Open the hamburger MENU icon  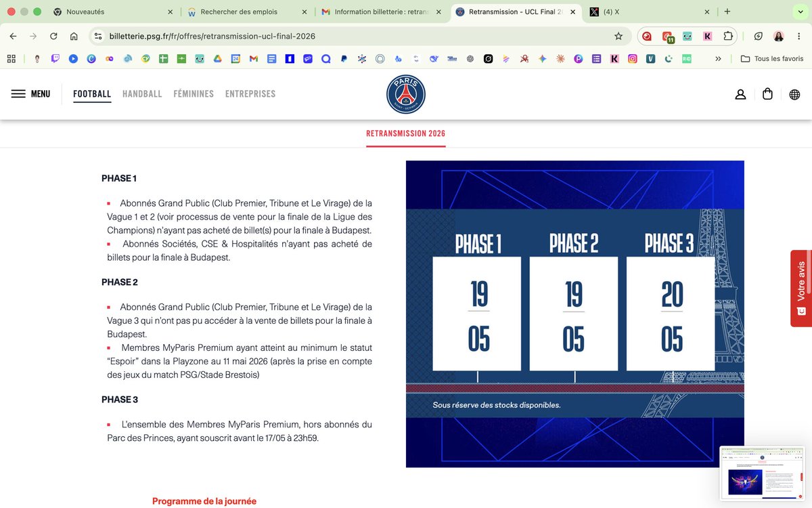(18, 94)
